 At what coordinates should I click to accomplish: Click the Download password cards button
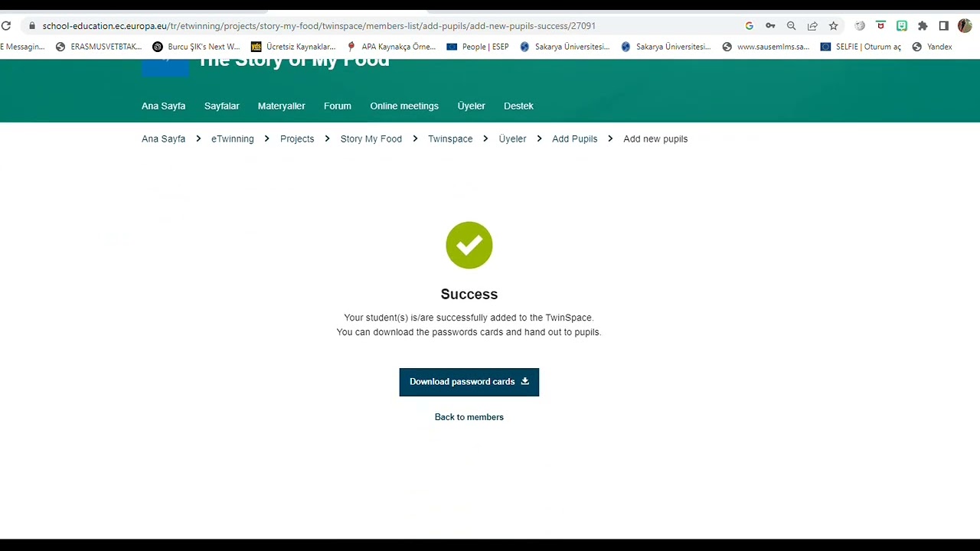click(469, 382)
